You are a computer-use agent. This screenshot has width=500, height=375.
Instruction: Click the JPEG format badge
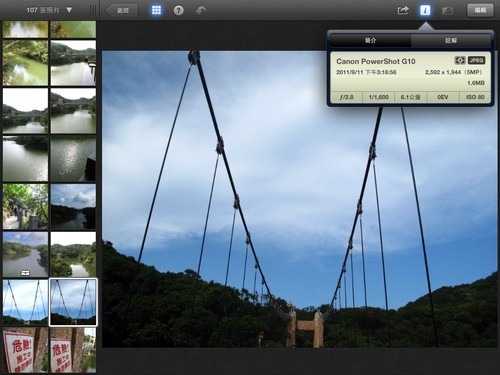coord(476,60)
